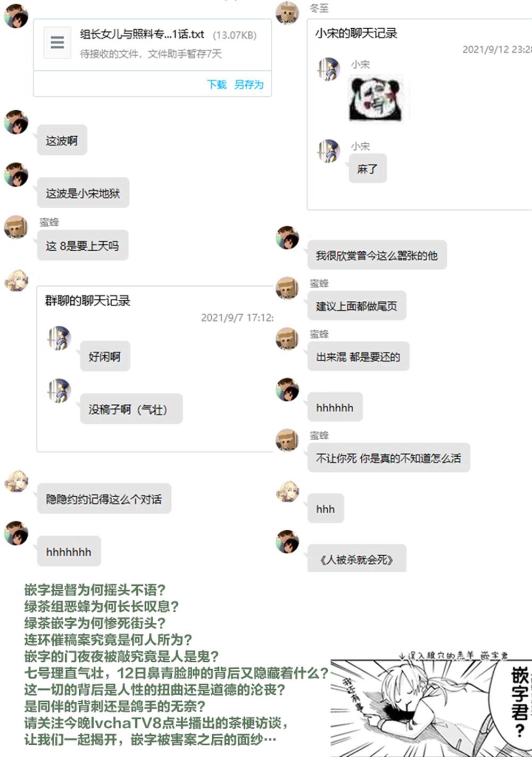The image size is (532, 757).
Task: Click 小宋's avatar beside the 麻了 message
Action: click(x=329, y=151)
